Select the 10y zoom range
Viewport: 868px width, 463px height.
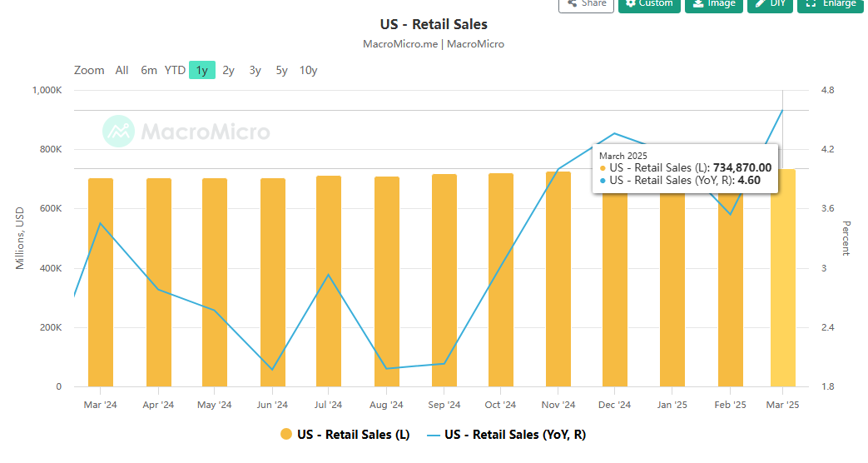coord(308,70)
